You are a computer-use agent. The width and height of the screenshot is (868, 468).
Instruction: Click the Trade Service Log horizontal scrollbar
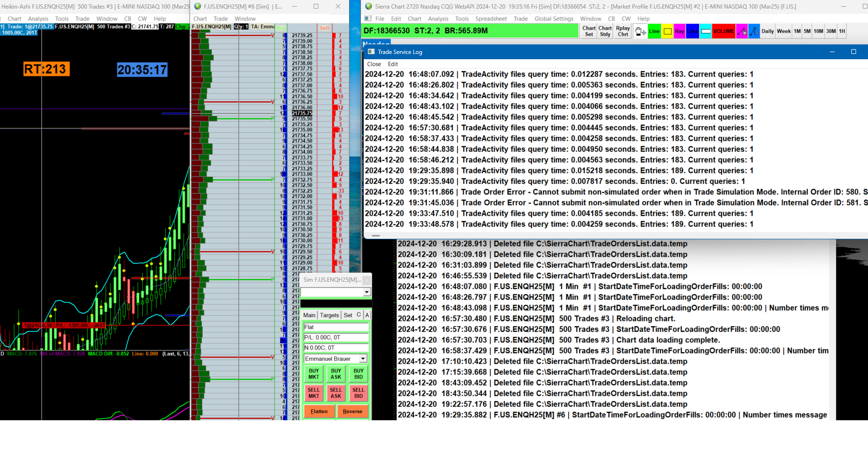coord(376,235)
